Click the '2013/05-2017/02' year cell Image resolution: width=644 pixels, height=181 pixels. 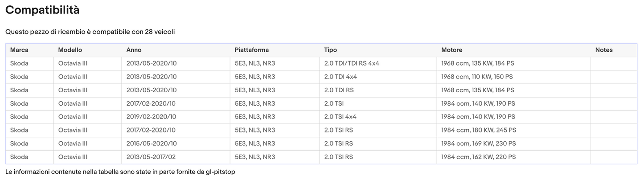(151, 157)
